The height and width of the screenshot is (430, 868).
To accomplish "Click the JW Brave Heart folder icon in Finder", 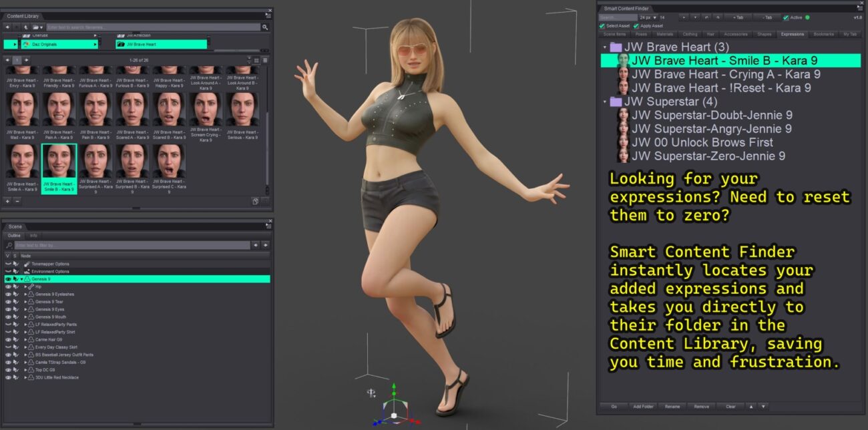I will click(x=616, y=47).
